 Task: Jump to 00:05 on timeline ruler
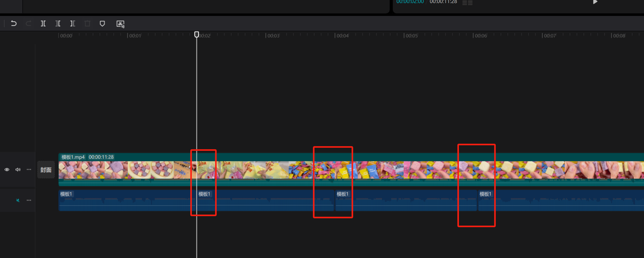click(x=412, y=36)
